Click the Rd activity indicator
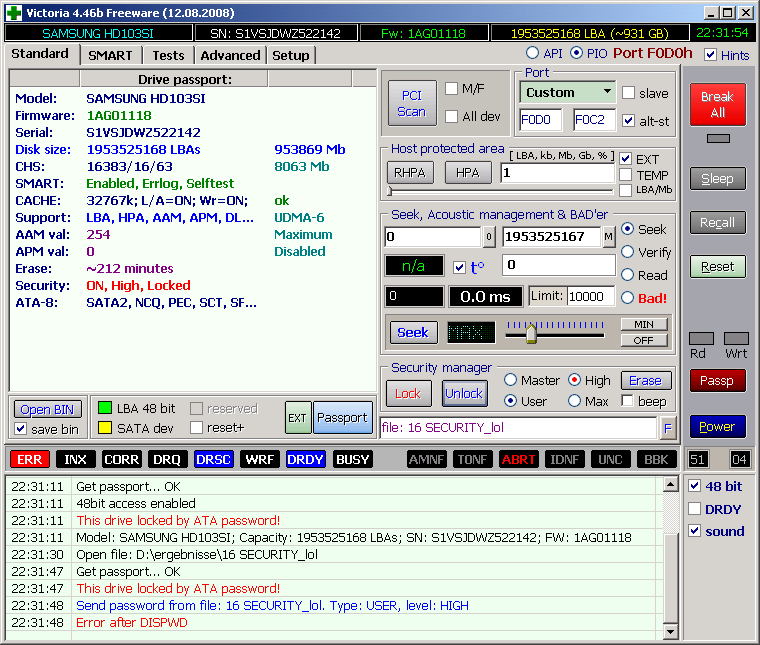This screenshot has height=645, width=760. pyautogui.click(x=701, y=338)
